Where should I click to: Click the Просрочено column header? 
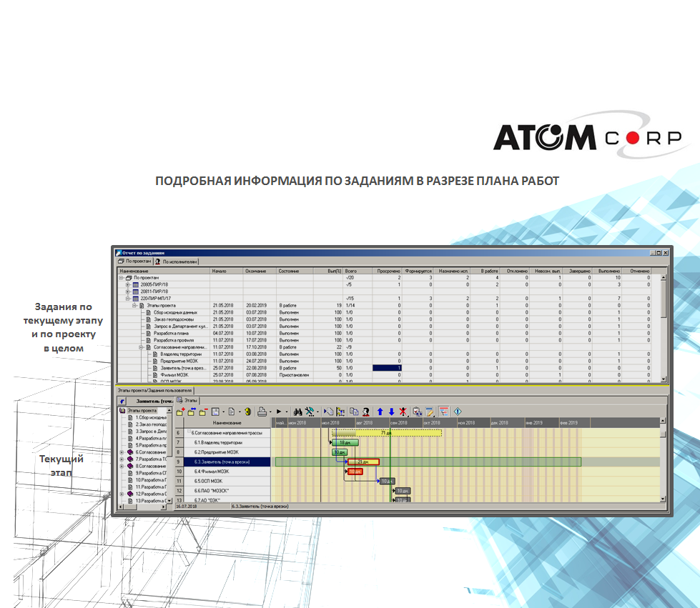389,271
